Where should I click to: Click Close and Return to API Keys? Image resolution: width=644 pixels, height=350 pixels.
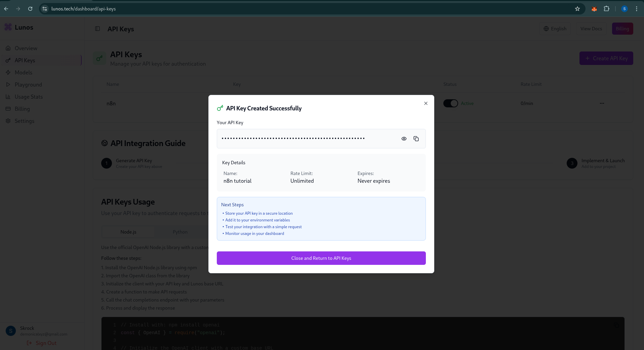(321, 258)
